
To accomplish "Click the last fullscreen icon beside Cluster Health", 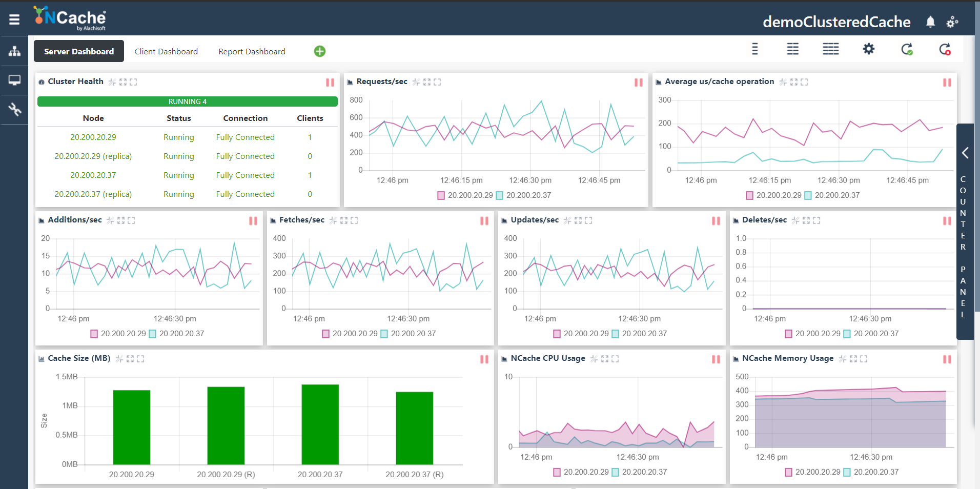I will (x=133, y=82).
